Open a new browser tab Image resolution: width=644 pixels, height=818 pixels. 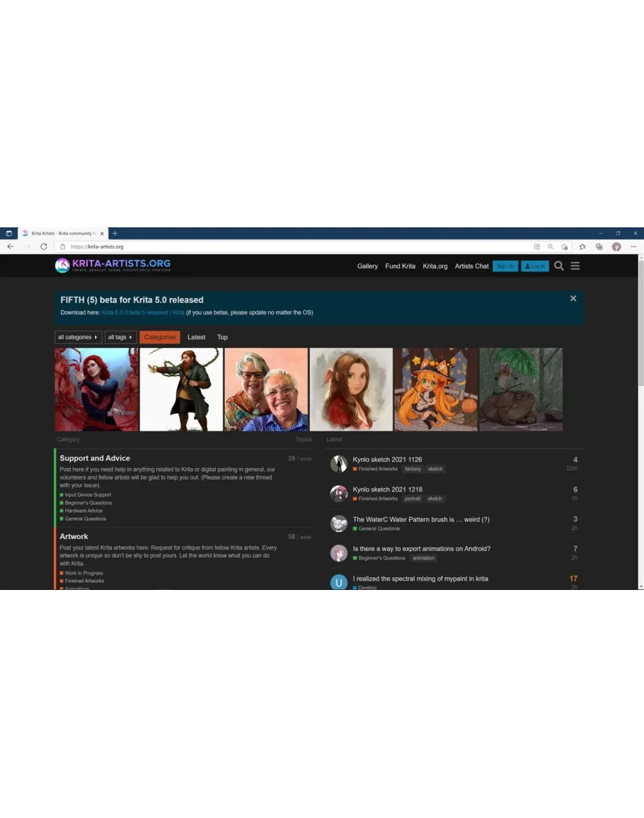(x=115, y=233)
